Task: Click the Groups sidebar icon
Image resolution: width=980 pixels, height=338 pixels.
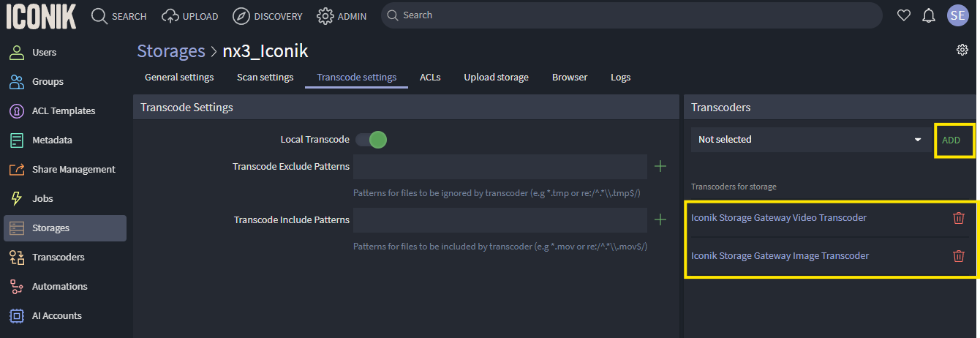Action: pos(16,81)
